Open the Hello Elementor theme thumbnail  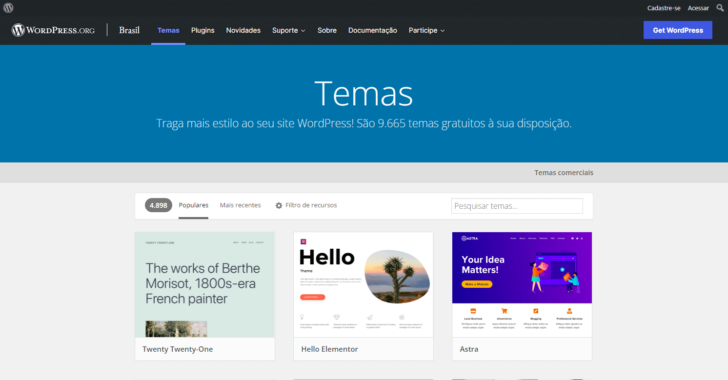click(x=364, y=285)
